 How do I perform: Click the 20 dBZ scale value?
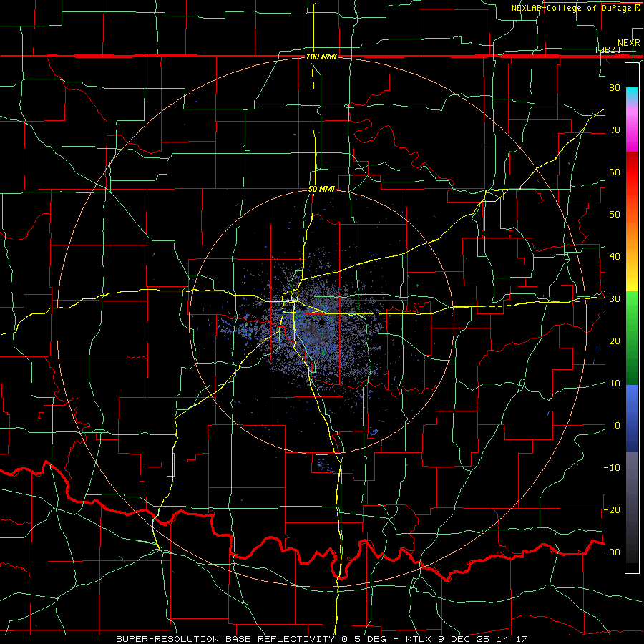615,341
